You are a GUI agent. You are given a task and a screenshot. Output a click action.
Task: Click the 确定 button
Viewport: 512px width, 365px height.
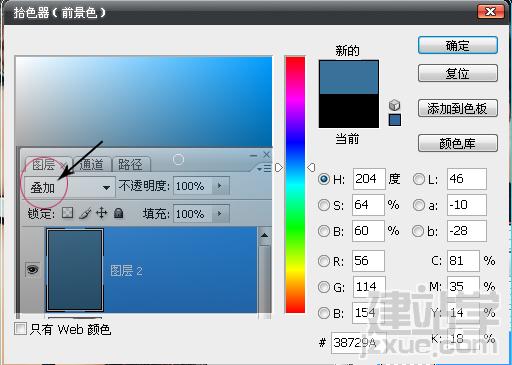[x=458, y=45]
